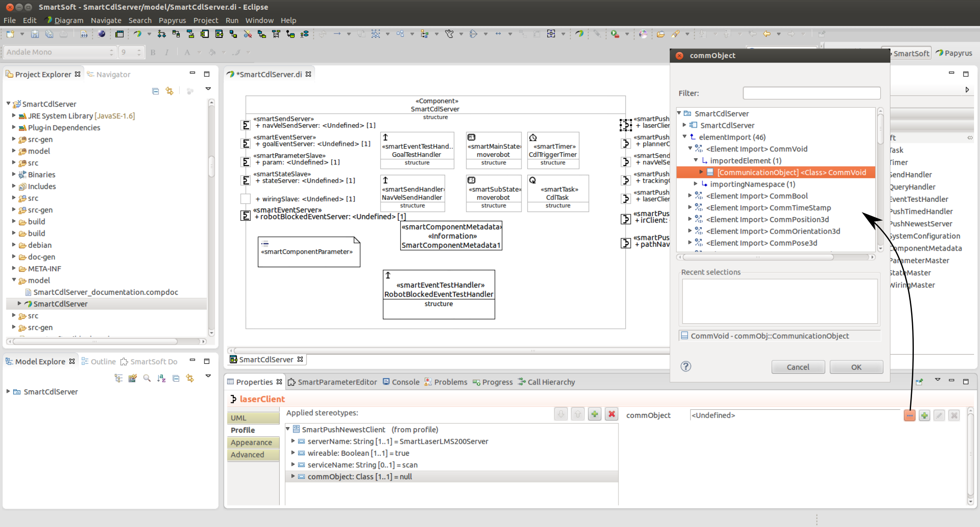Click the Properties tab in the bottom panel
This screenshot has height=527, width=980.
coord(254,382)
